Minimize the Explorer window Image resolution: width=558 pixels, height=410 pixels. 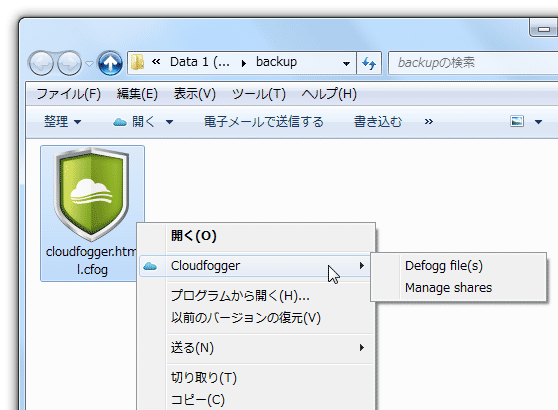(544, 28)
